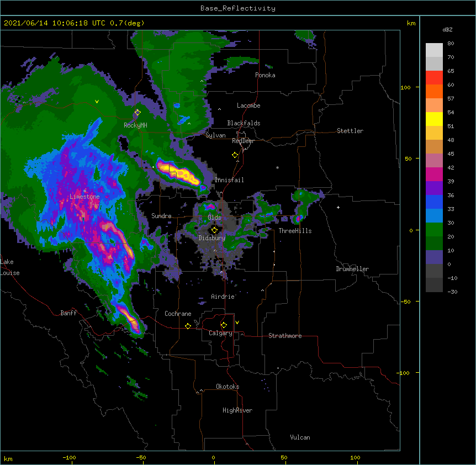The width and height of the screenshot is (476, 465).
Task: Click the RedDeer city label
Action: pyautogui.click(x=243, y=141)
